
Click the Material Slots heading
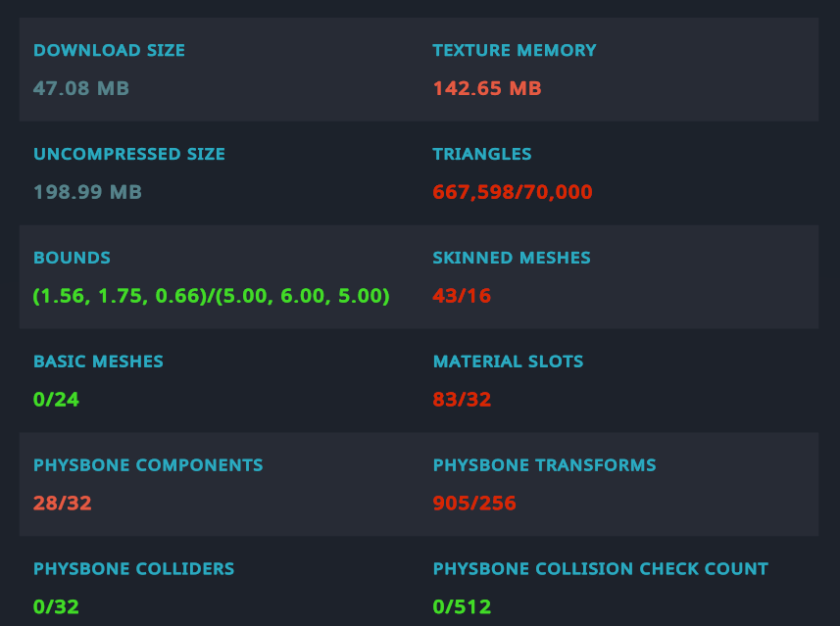coord(508,361)
